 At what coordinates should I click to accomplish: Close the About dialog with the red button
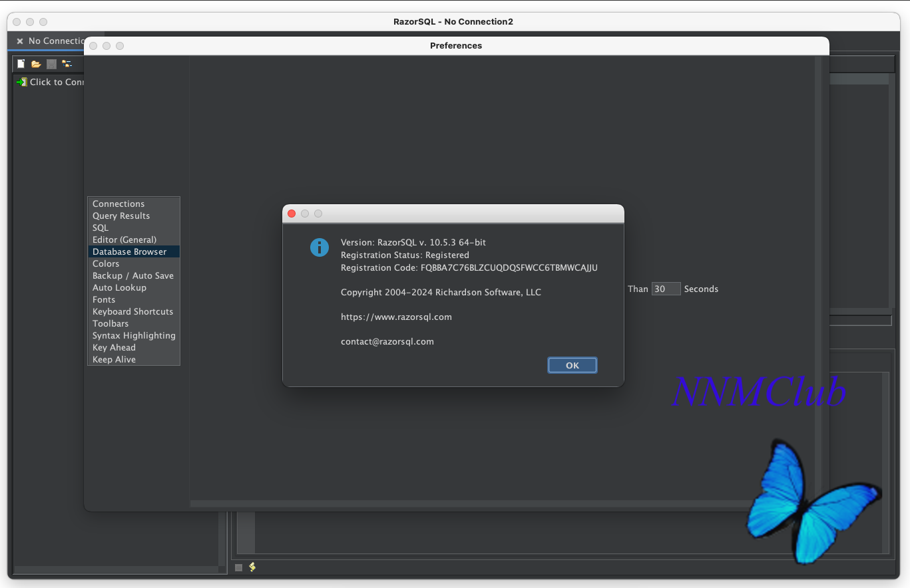[x=292, y=214]
